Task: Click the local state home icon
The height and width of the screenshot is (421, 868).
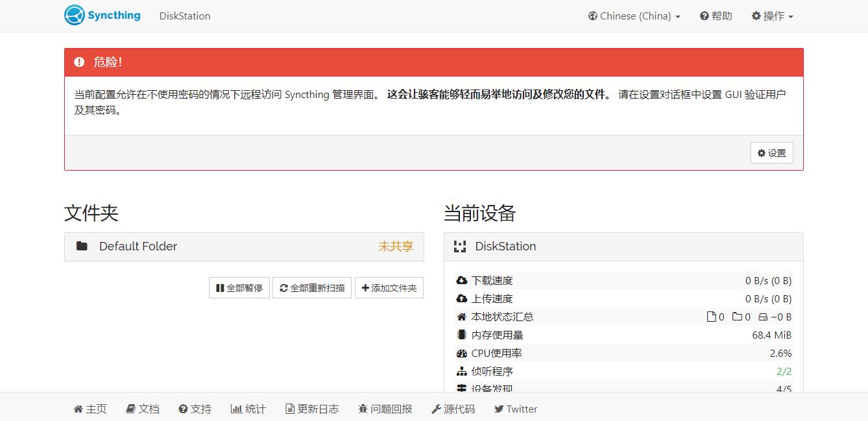Action: pyautogui.click(x=461, y=317)
